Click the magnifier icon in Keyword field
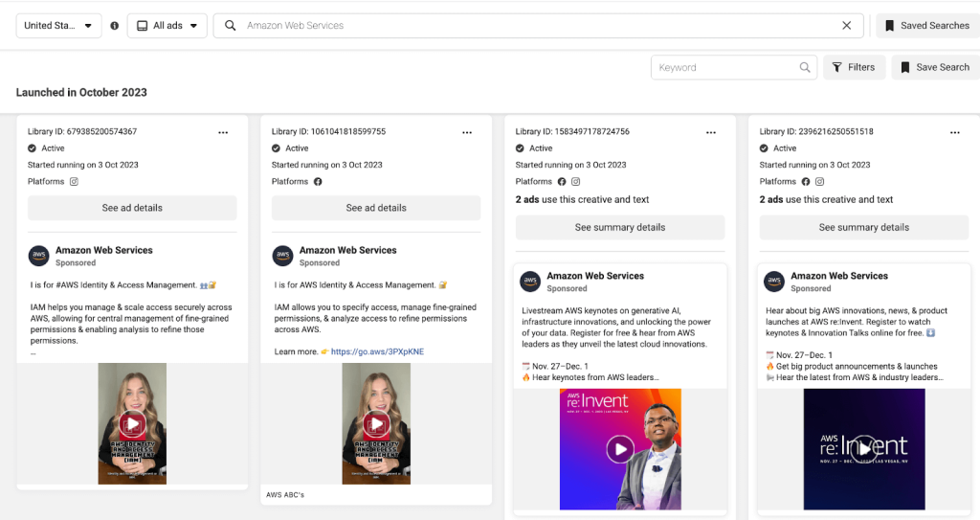The image size is (980, 520). pyautogui.click(x=805, y=68)
